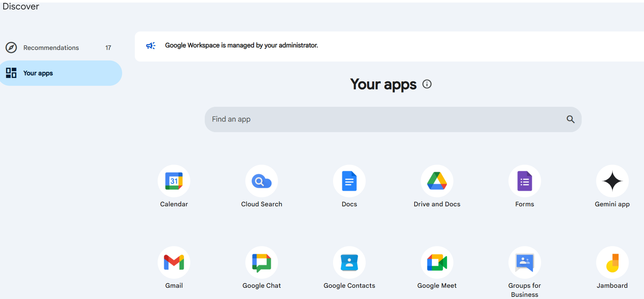Image resolution: width=644 pixels, height=299 pixels.
Task: Click the Groups for Business label
Action: (x=525, y=290)
